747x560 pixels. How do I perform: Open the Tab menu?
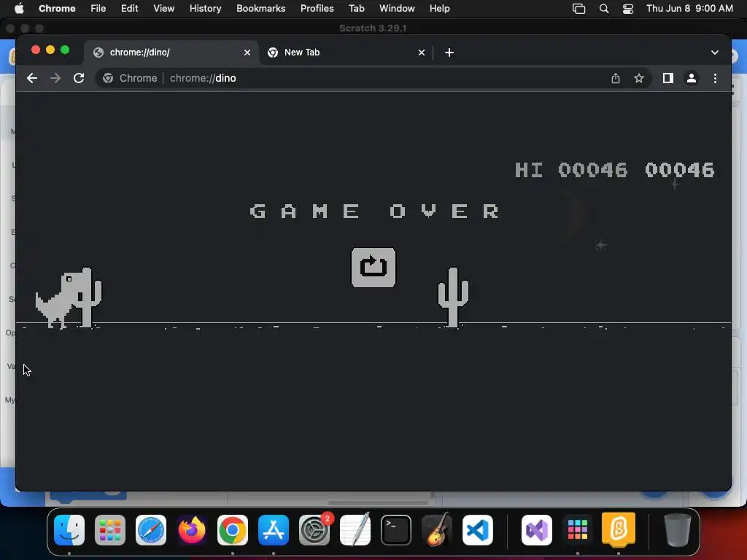356,8
